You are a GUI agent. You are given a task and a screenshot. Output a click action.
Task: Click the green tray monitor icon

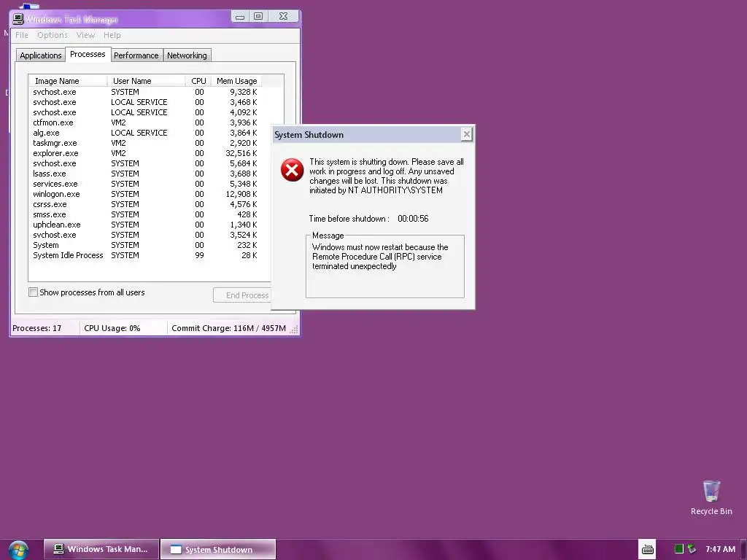(679, 549)
